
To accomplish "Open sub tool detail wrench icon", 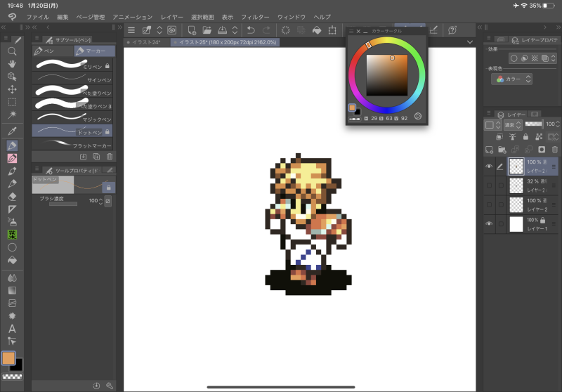I will pos(110,386).
